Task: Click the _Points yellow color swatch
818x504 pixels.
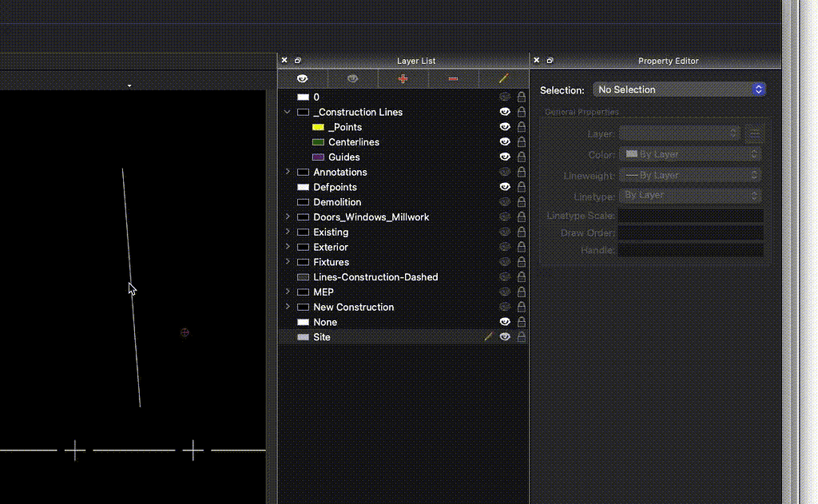Action: point(318,127)
